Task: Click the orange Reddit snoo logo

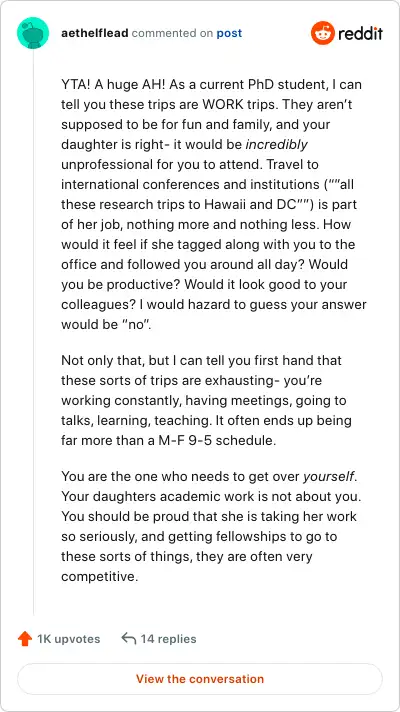Action: 323,33
